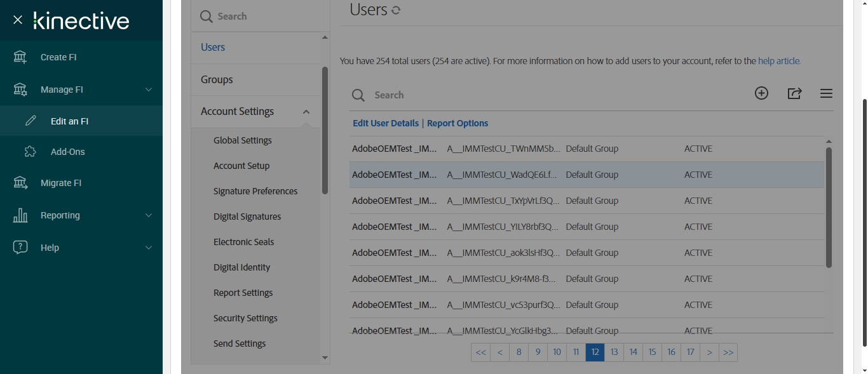Go to page 13 of users

tap(614, 352)
